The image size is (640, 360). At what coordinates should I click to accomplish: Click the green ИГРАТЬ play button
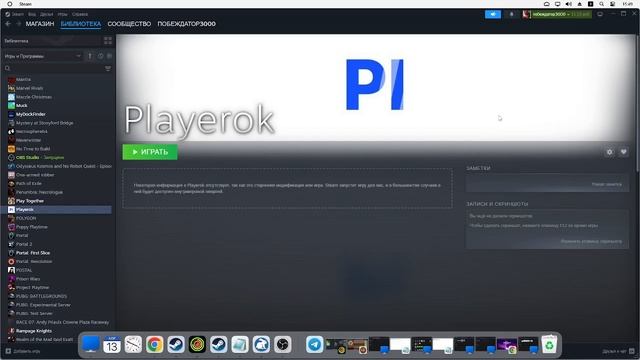(150, 152)
